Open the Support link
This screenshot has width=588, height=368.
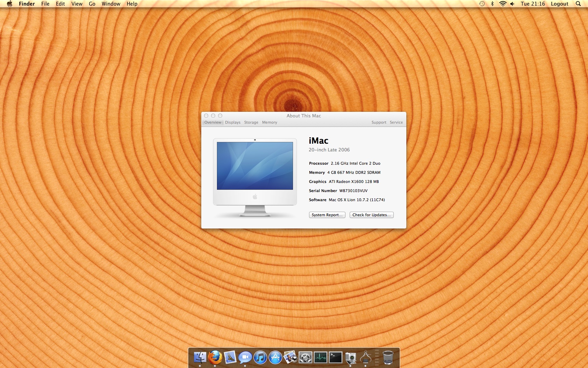pyautogui.click(x=379, y=122)
